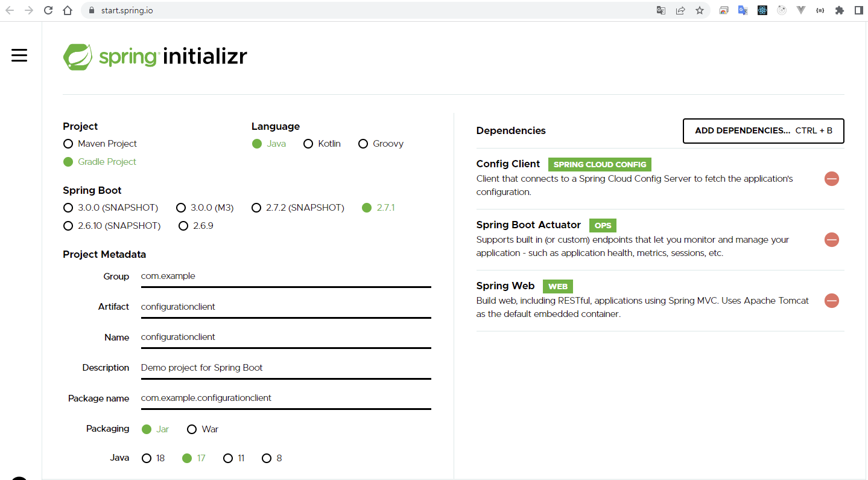Open the Google Translate extension
868x480 pixels.
pos(743,10)
